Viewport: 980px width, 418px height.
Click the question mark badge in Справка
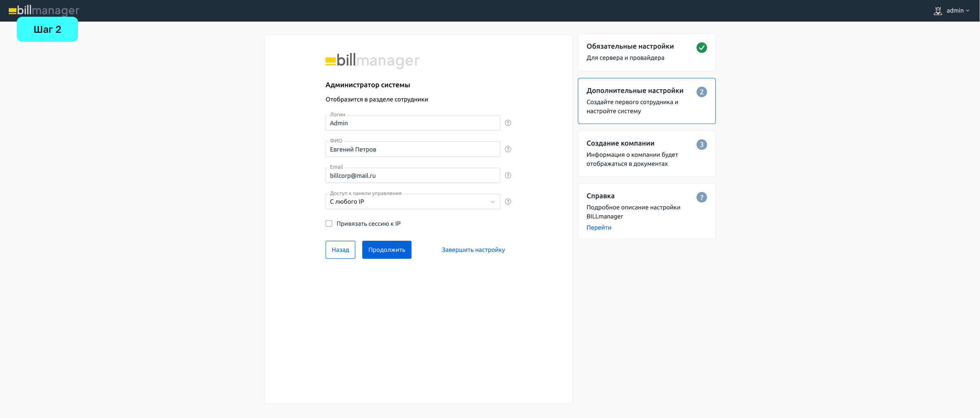click(701, 197)
